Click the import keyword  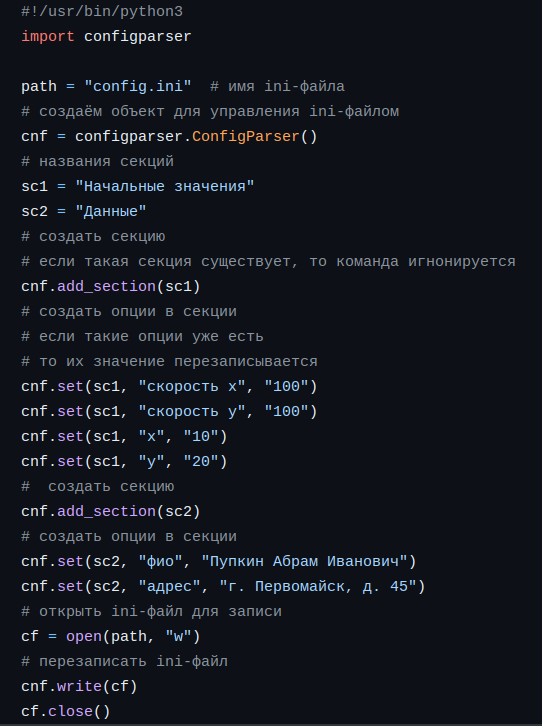pos(48,36)
